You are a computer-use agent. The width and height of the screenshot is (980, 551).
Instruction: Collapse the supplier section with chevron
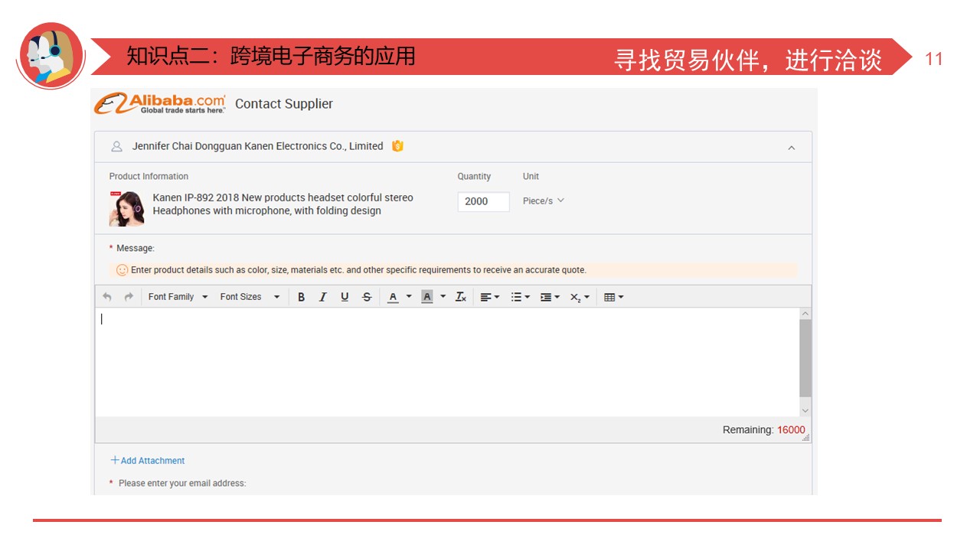(x=792, y=148)
